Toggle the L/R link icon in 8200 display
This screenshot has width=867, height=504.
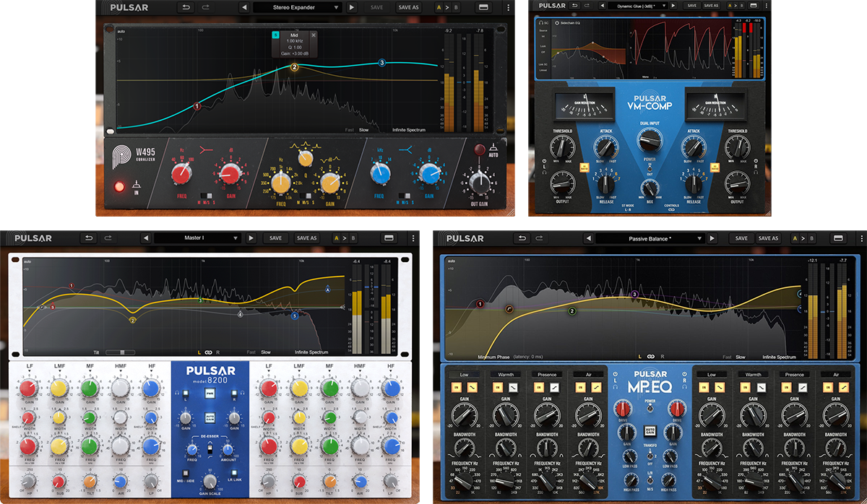pyautogui.click(x=207, y=352)
